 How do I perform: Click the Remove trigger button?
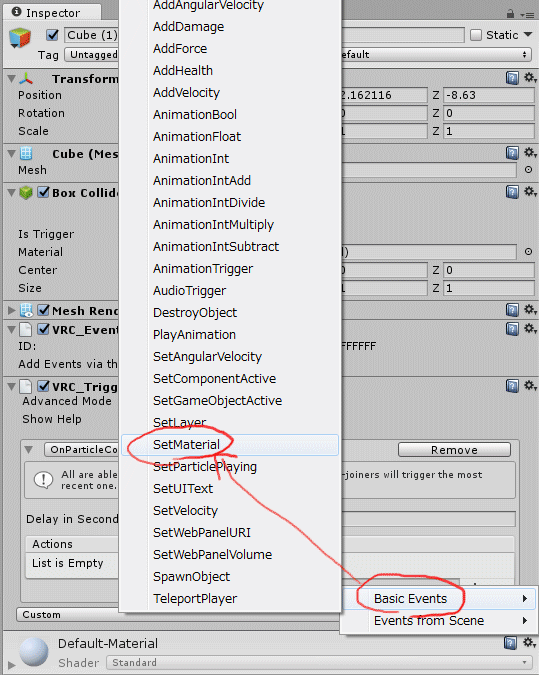tap(454, 450)
